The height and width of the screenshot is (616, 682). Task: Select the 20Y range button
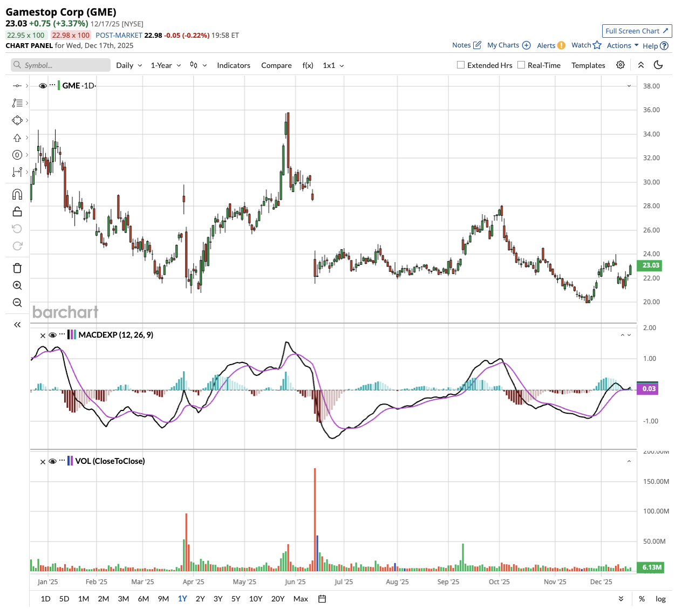[278, 599]
